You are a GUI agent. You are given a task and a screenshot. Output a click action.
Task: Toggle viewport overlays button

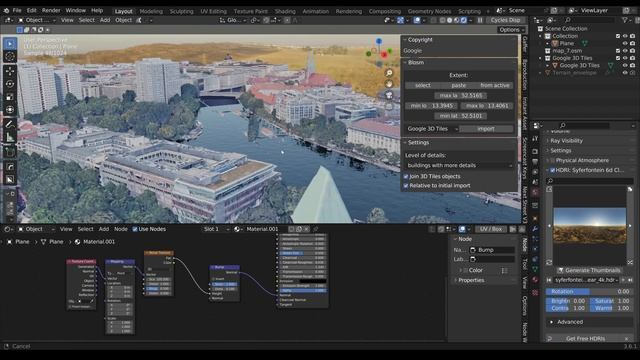417,20
